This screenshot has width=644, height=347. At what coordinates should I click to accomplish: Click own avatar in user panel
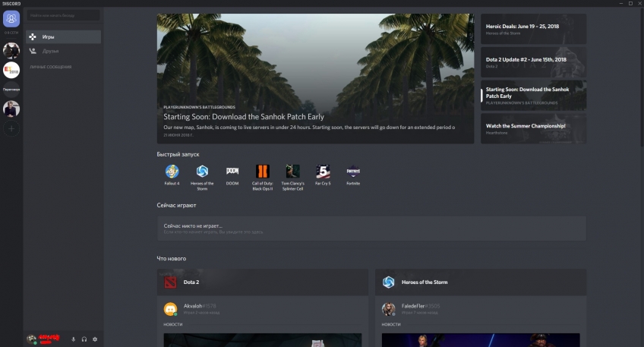coord(31,339)
